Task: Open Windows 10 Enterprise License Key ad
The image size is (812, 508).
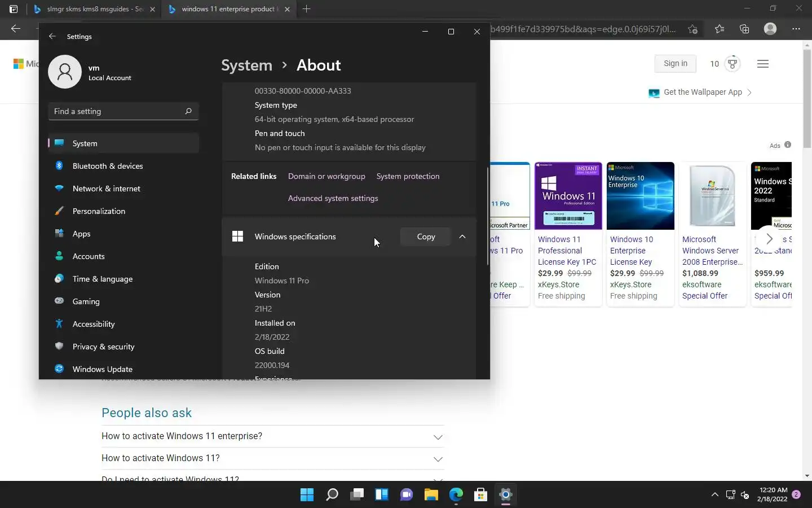Action: tap(632, 251)
